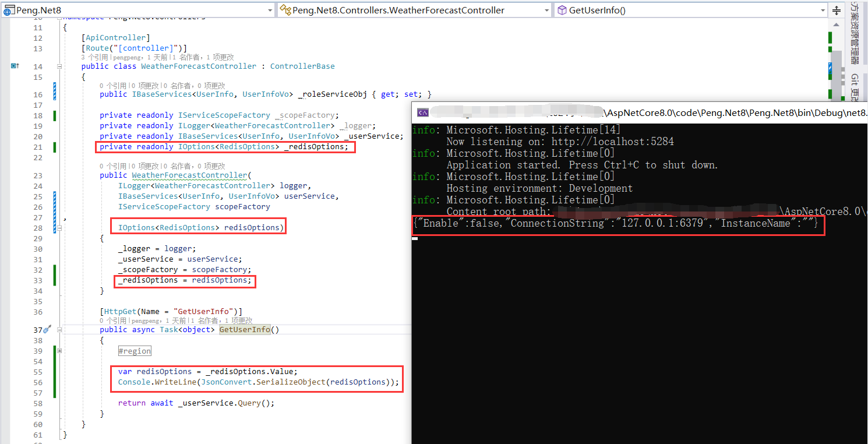This screenshot has height=444, width=868.
Task: Click the HttpGet attribute on line 36
Action: [x=171, y=312]
